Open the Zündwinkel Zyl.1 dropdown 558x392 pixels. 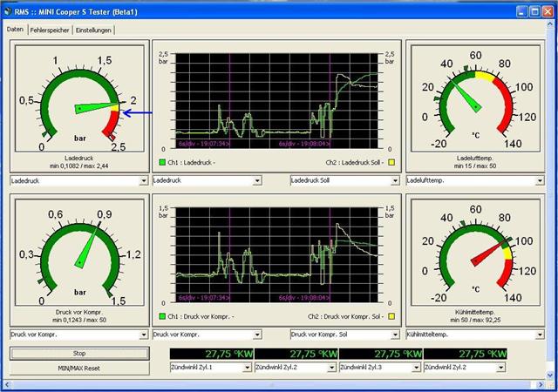pos(247,368)
